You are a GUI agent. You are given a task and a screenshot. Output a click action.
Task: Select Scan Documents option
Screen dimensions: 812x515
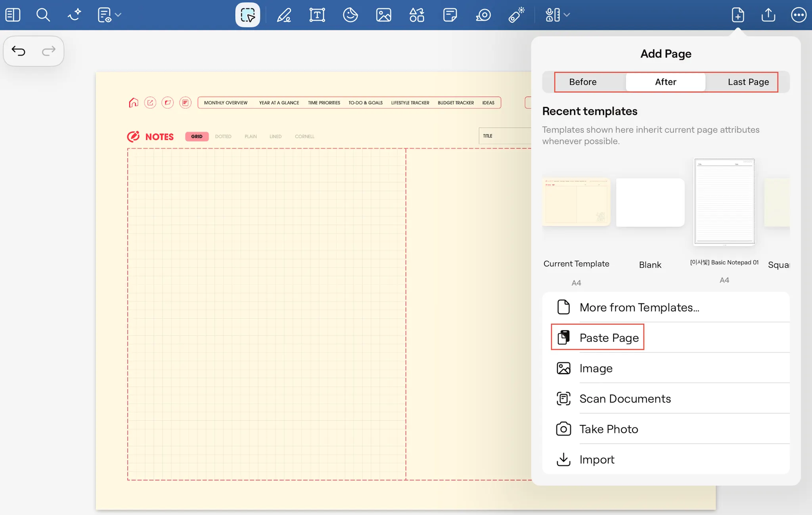(x=625, y=399)
